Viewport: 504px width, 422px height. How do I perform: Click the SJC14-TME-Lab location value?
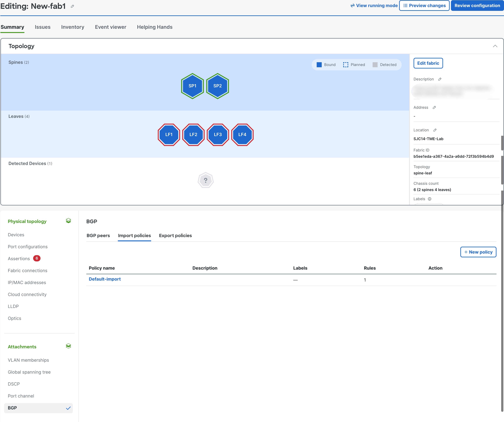click(428, 139)
